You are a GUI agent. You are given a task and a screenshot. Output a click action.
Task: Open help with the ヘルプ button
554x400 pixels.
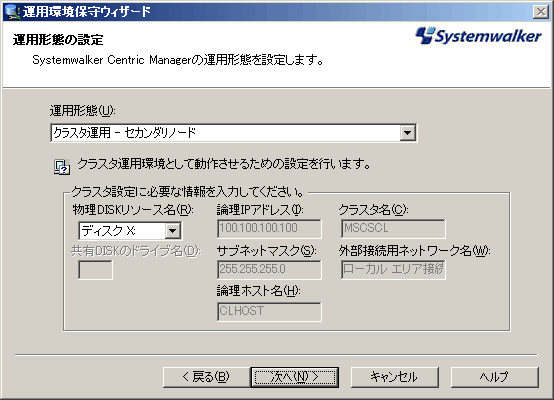pos(495,377)
